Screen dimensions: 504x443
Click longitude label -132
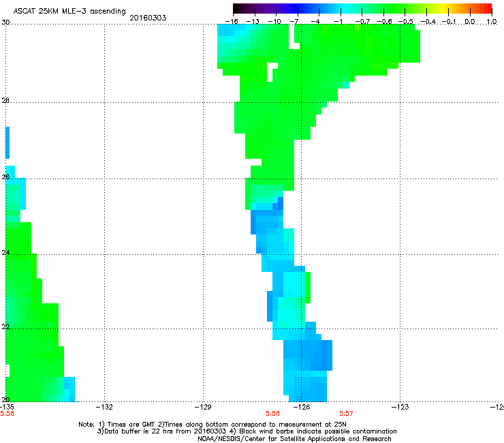pyautogui.click(x=104, y=407)
